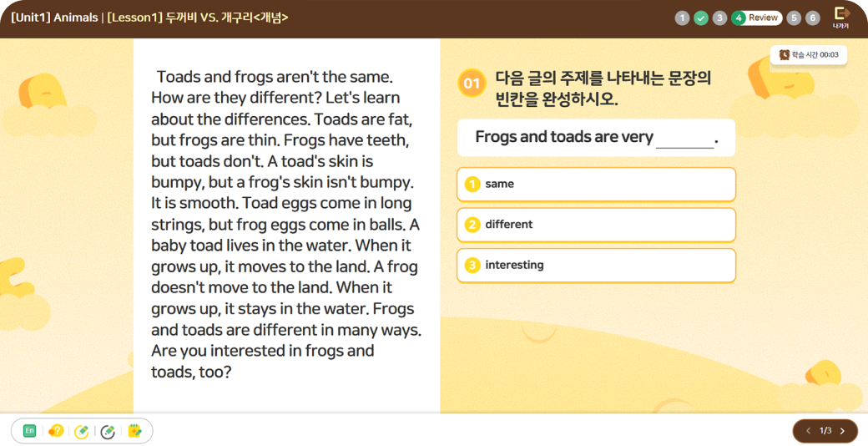Choose answer option 1 'same'
868x446 pixels.
coord(596,185)
